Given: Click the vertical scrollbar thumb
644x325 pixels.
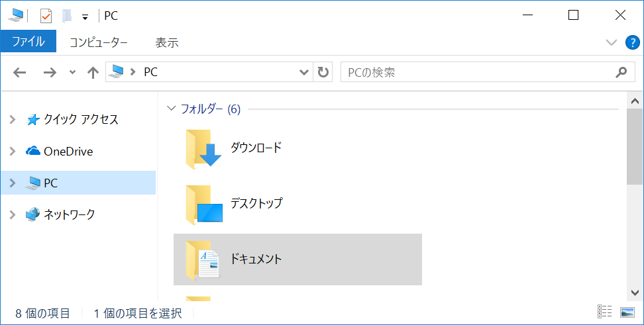Looking at the screenshot, I should point(635,146).
